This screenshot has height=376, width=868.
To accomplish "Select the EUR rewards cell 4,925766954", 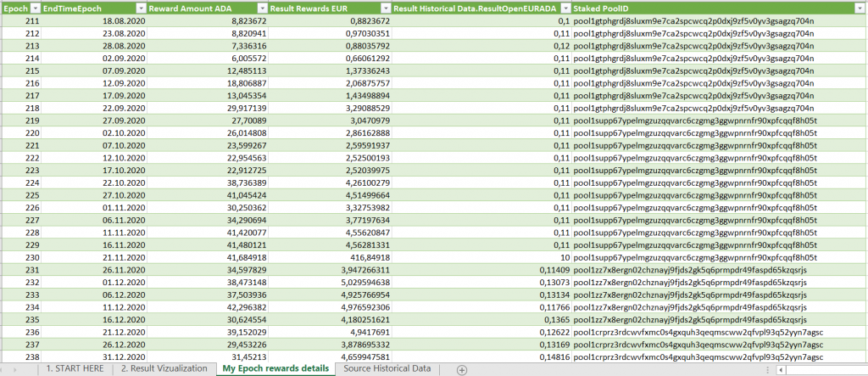I will (x=330, y=294).
